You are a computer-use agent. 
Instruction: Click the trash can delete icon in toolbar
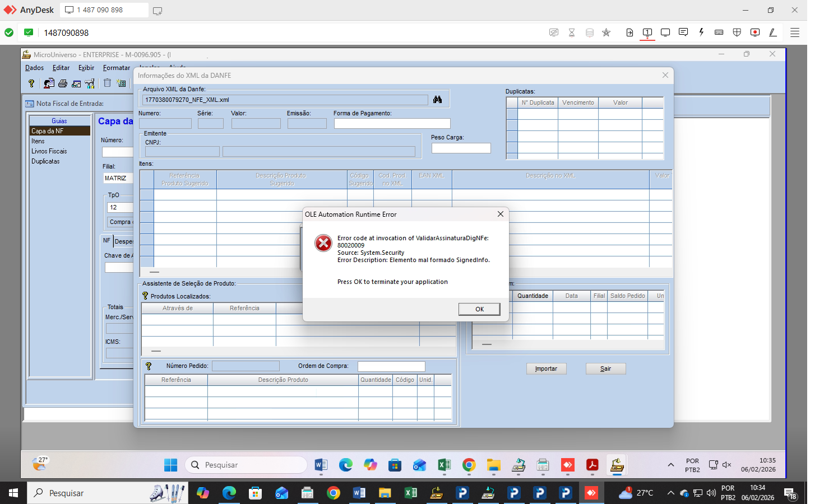click(107, 83)
